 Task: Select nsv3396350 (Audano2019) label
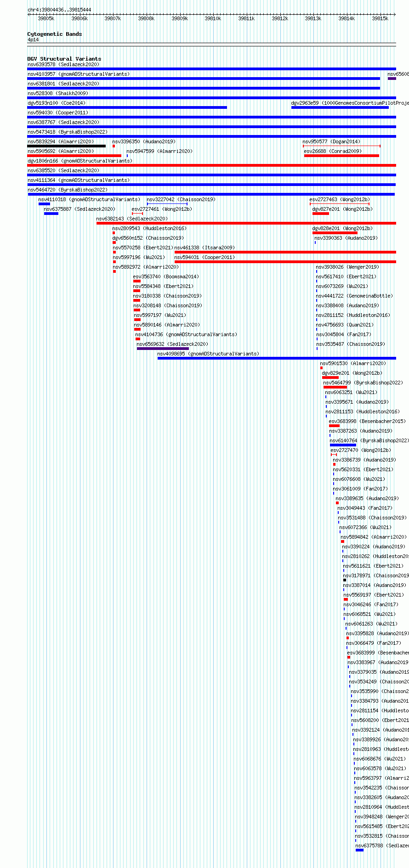click(x=144, y=141)
